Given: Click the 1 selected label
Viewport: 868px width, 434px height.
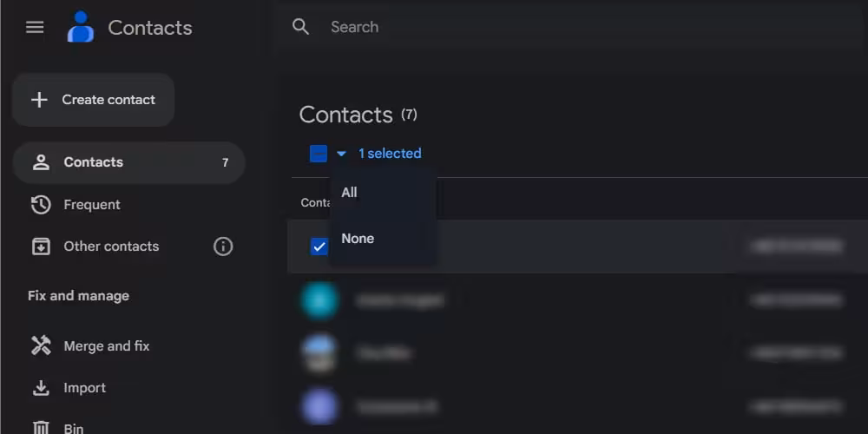Looking at the screenshot, I should [x=390, y=154].
